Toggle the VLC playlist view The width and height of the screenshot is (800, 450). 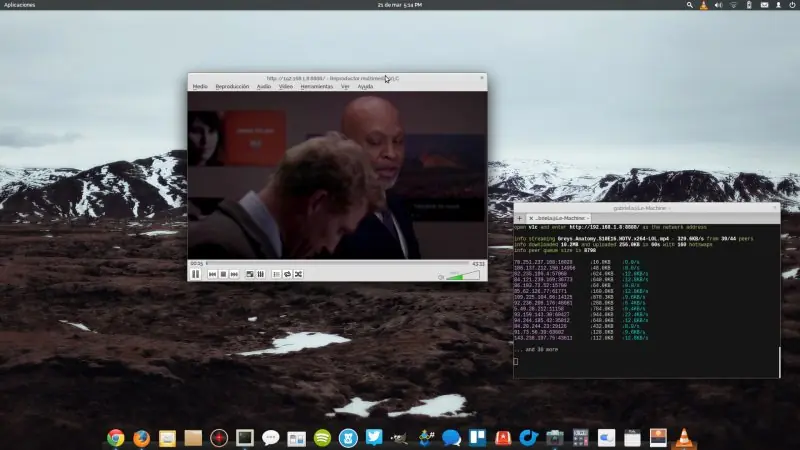click(276, 274)
